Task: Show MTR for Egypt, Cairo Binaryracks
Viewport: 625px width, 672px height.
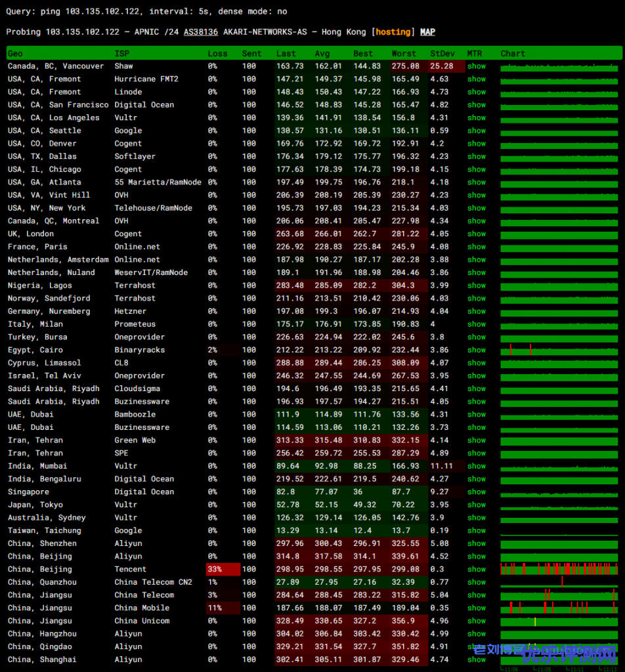Action: pyautogui.click(x=476, y=350)
